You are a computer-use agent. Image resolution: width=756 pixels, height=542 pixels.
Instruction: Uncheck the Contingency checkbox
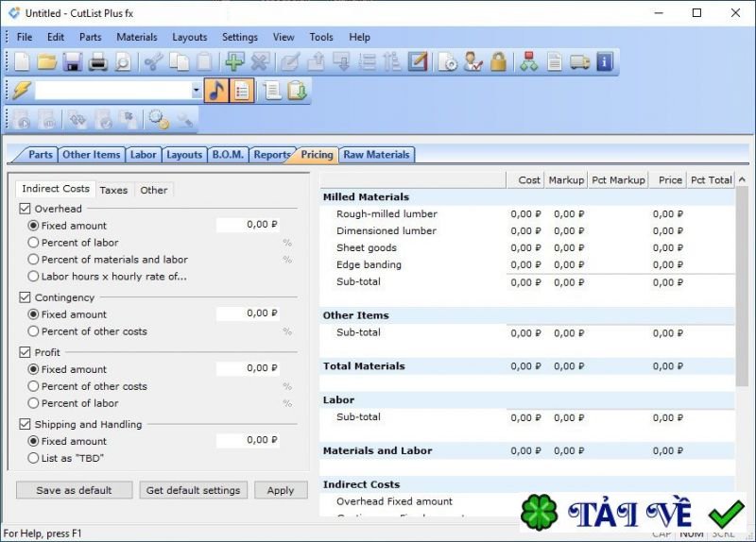point(26,297)
